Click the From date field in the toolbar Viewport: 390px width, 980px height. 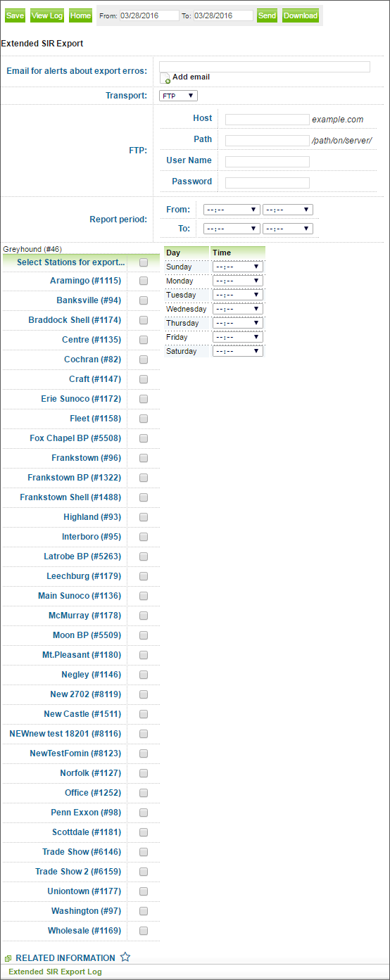(x=149, y=15)
